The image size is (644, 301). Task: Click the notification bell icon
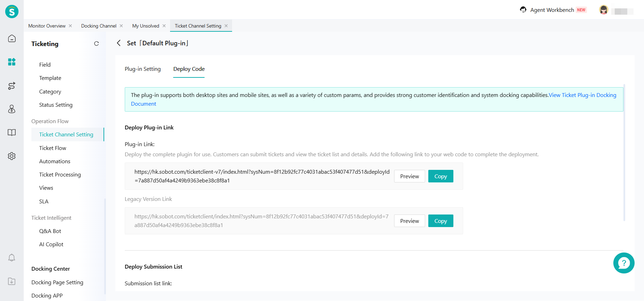[x=12, y=258]
